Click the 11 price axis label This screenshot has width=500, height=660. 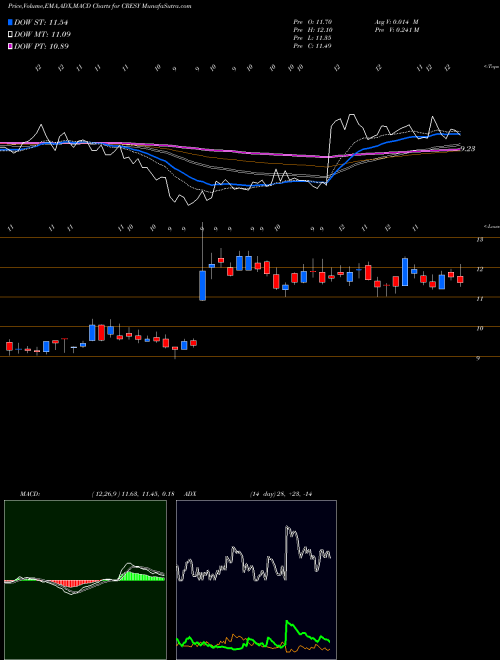click(x=479, y=299)
